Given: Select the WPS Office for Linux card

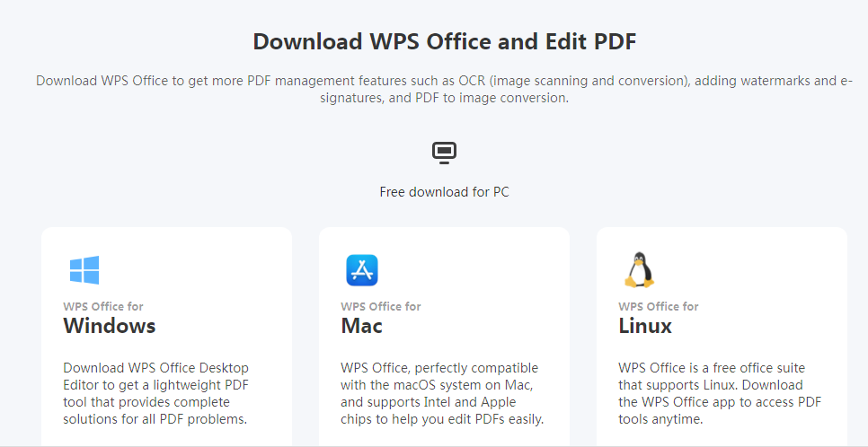Looking at the screenshot, I should coord(722,337).
